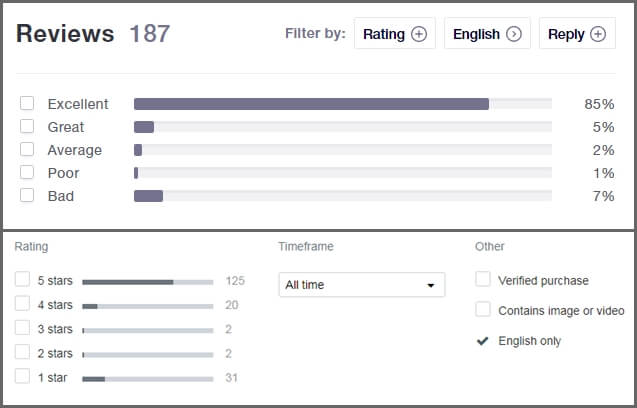637x408 pixels.
Task: Click the plus icon on Reply filter
Action: coord(598,34)
